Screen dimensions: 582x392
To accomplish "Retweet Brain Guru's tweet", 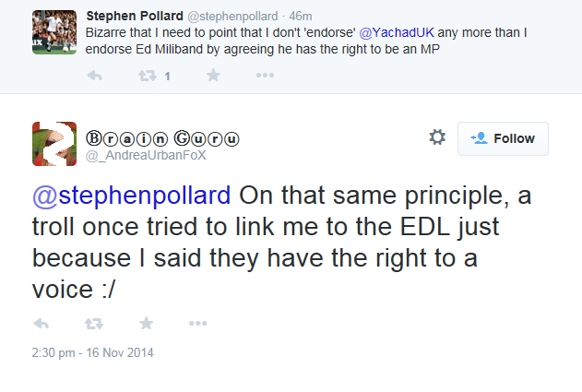I will pyautogui.click(x=93, y=324).
